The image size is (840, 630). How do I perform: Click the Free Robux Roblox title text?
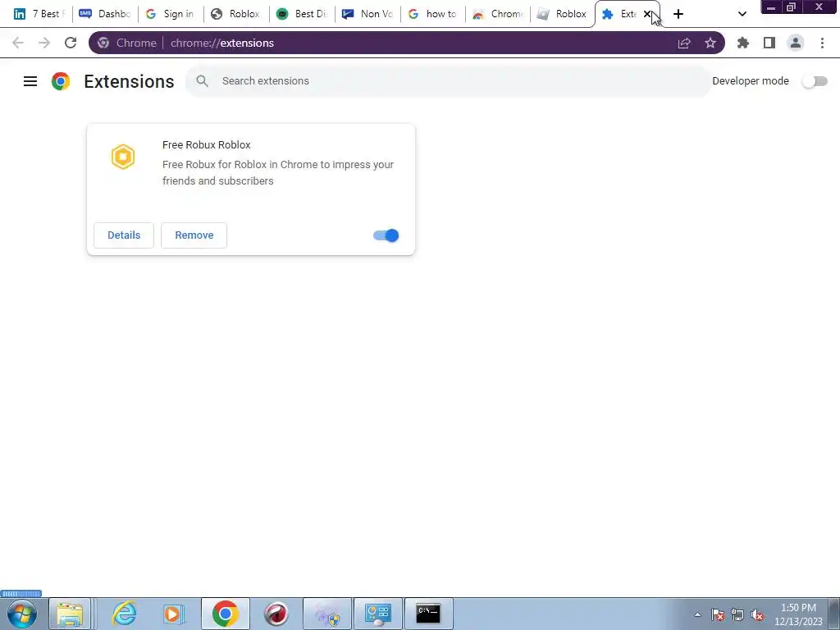pyautogui.click(x=206, y=144)
